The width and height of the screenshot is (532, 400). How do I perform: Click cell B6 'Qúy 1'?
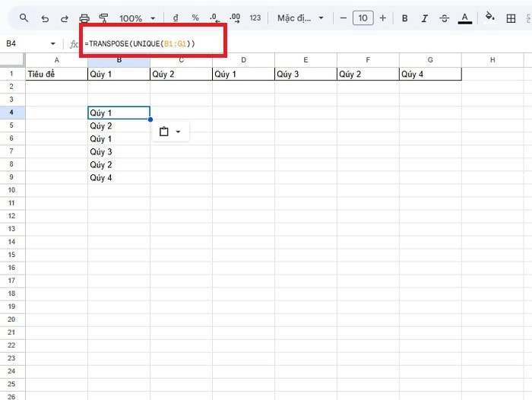coord(119,138)
